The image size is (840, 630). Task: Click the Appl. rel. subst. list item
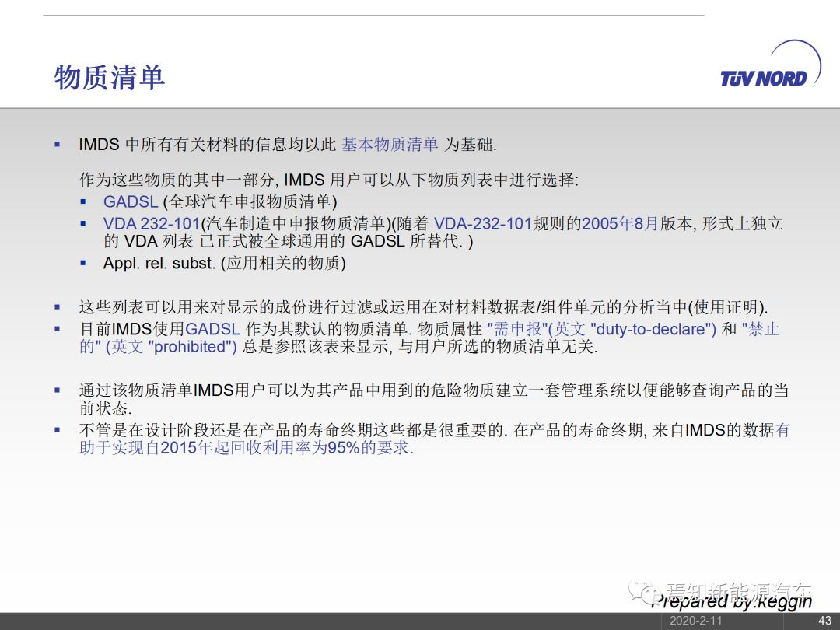(x=224, y=263)
